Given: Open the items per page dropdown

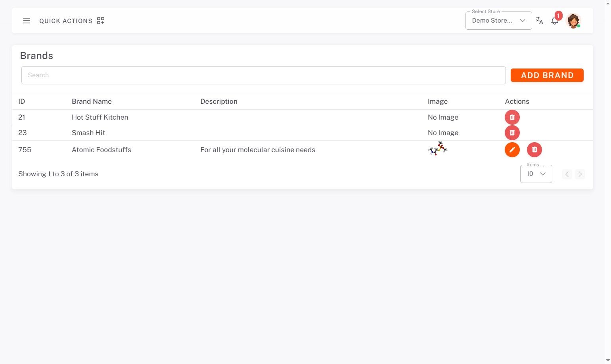Looking at the screenshot, I should 536,174.
